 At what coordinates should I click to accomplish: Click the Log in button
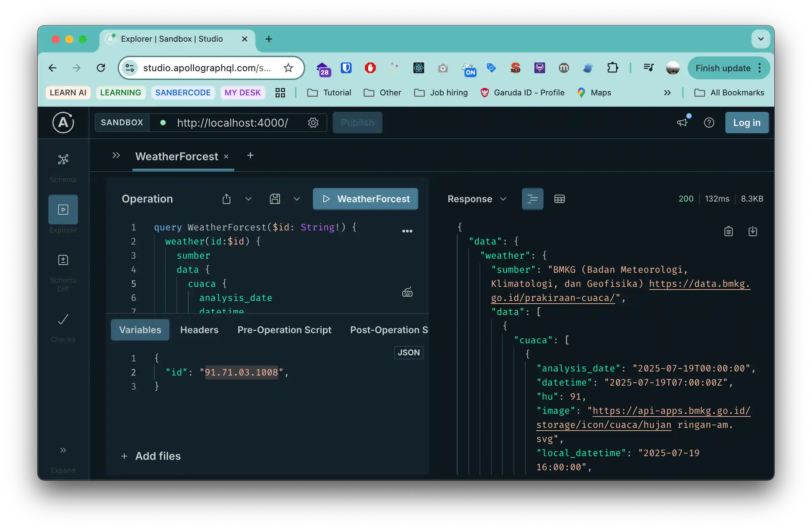coord(746,123)
